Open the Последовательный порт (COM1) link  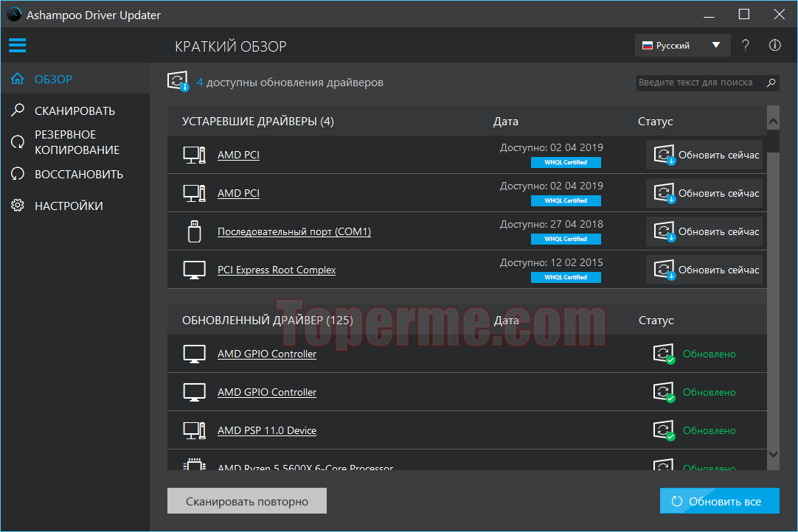click(294, 231)
